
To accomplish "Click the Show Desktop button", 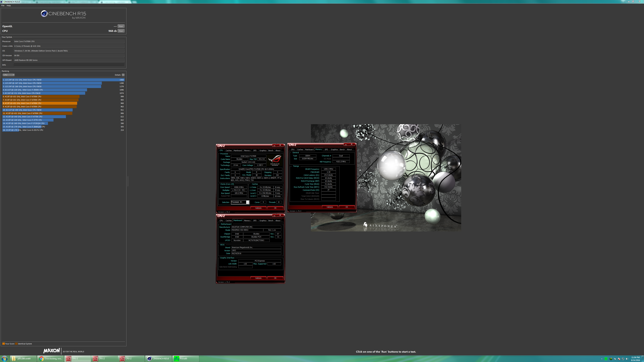I will point(643,359).
